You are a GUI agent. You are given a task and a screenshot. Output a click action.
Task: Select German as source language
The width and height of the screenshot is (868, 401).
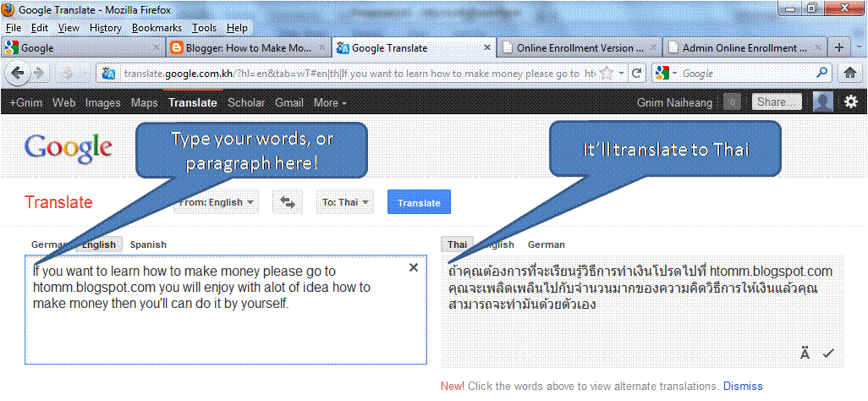pyautogui.click(x=50, y=244)
